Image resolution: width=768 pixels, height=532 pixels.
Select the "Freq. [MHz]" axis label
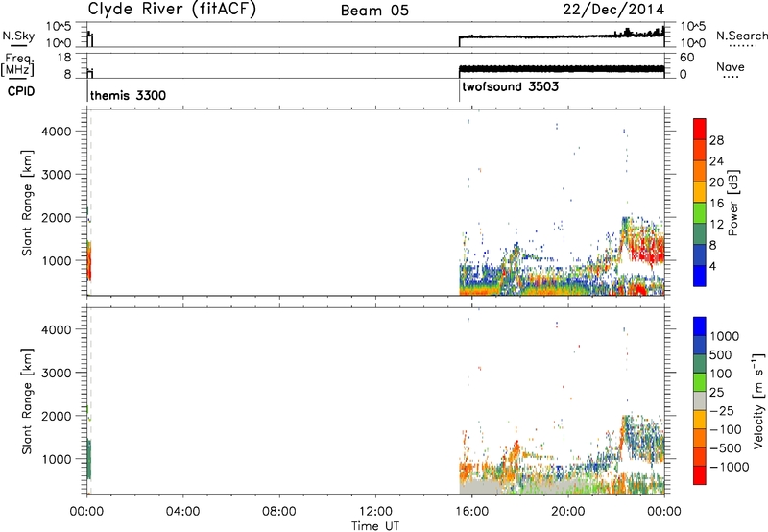coord(19,64)
